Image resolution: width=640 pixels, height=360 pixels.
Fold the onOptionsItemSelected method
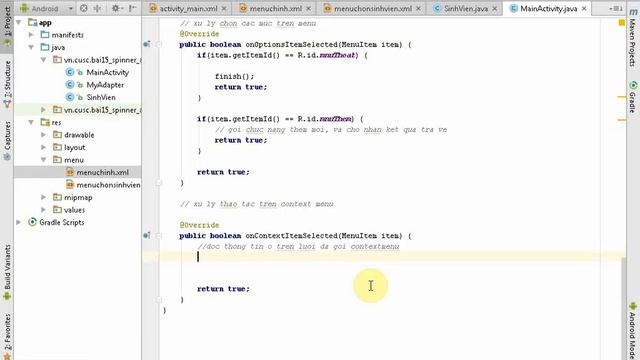pos(159,44)
